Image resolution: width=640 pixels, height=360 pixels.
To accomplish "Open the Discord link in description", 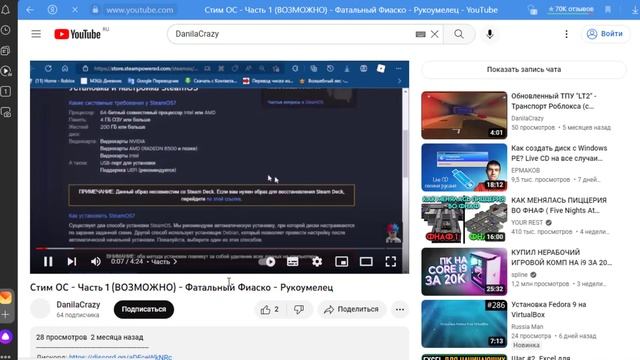I will pos(120,357).
